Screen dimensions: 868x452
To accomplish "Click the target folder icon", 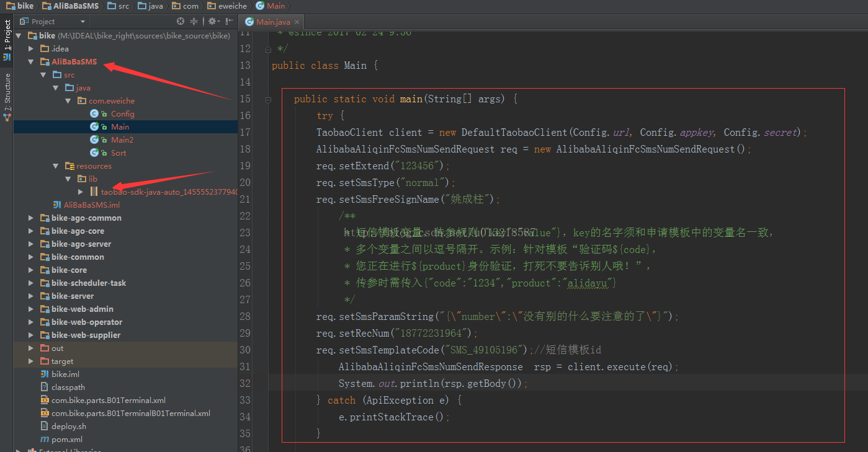I will click(x=45, y=361).
